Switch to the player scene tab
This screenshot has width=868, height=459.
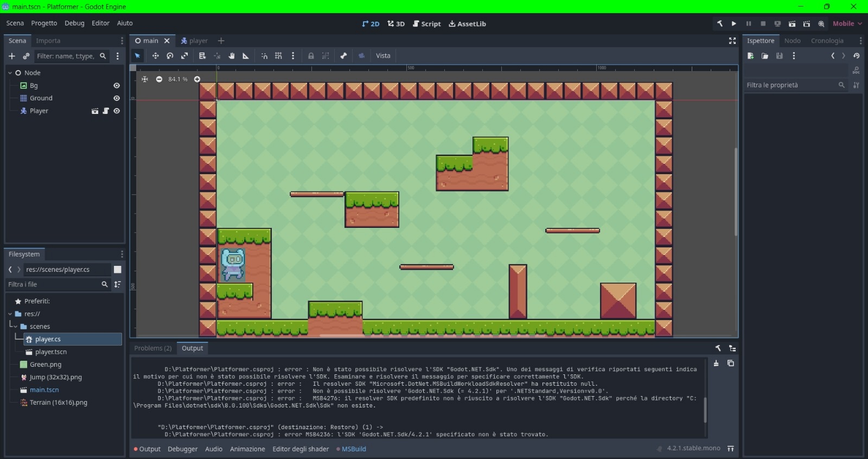(x=194, y=41)
